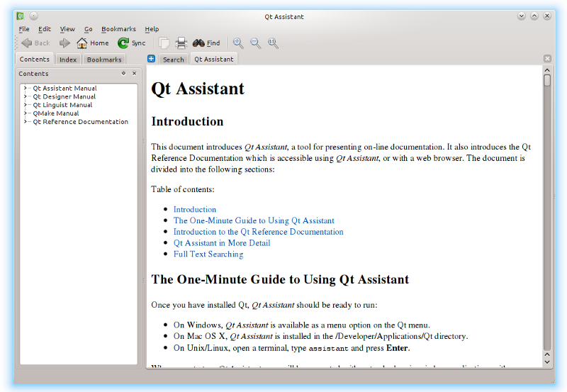Reset zoom with the normal size icon
This screenshot has height=392, width=567.
(274, 43)
